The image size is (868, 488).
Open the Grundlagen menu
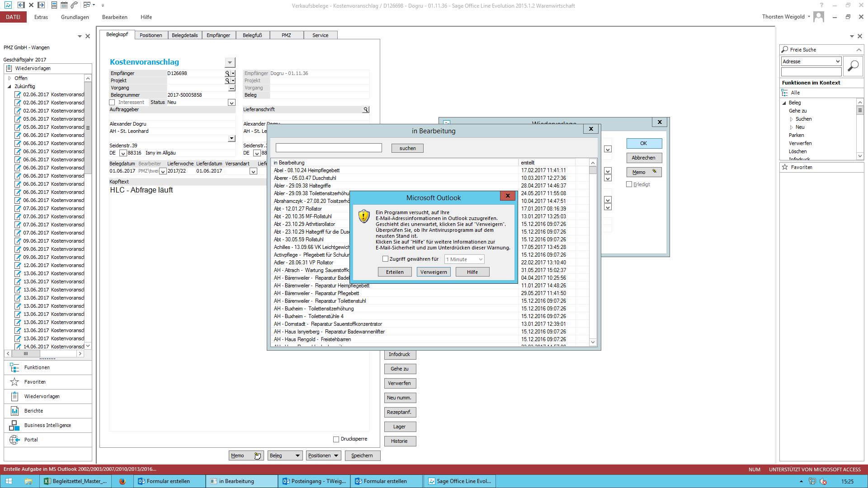pos(75,17)
